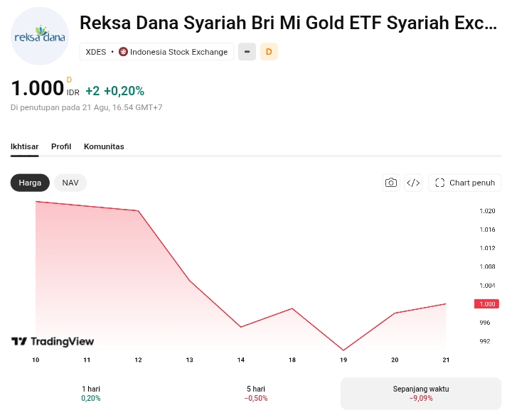
Task: Open the Komunitas tab
Action: click(x=104, y=146)
